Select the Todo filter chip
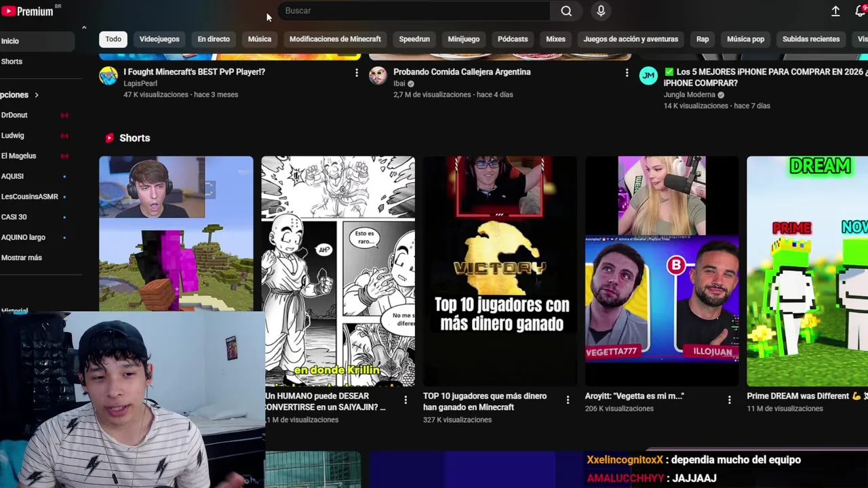The width and height of the screenshot is (868, 488). (113, 39)
